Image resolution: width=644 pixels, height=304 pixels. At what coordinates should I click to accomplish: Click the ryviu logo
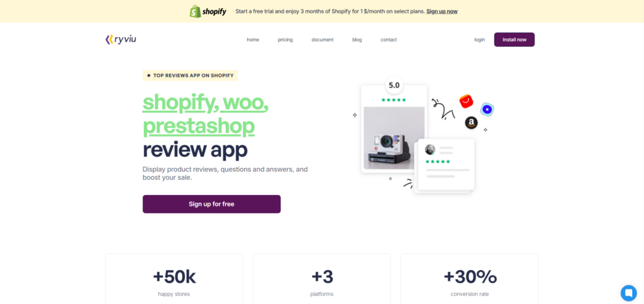click(x=120, y=40)
